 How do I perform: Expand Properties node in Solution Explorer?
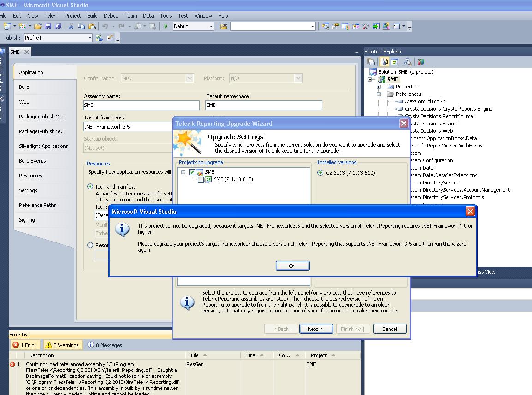378,87
